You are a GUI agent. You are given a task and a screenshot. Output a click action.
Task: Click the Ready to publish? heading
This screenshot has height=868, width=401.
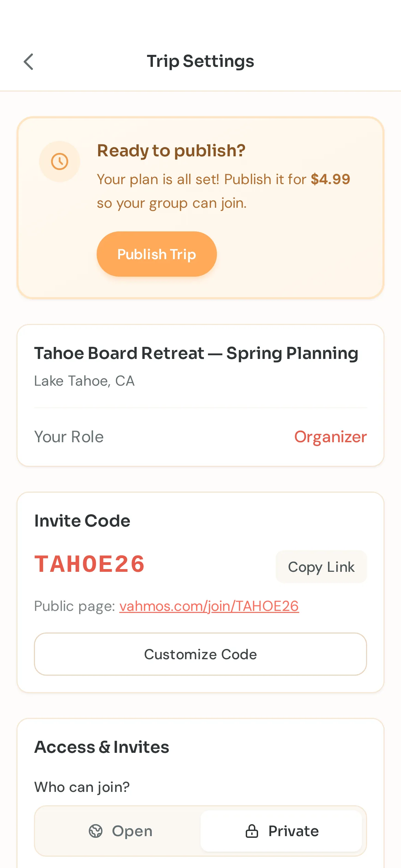[171, 151]
